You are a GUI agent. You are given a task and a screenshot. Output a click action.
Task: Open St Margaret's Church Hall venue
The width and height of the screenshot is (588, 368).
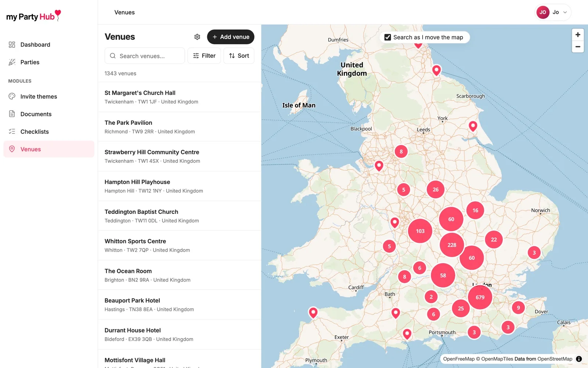[179, 97]
